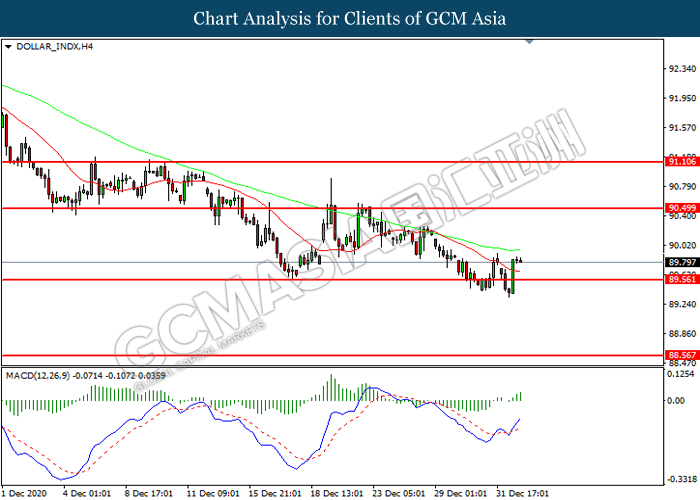
Task: Click the 88.567 red price label
Action: 682,355
